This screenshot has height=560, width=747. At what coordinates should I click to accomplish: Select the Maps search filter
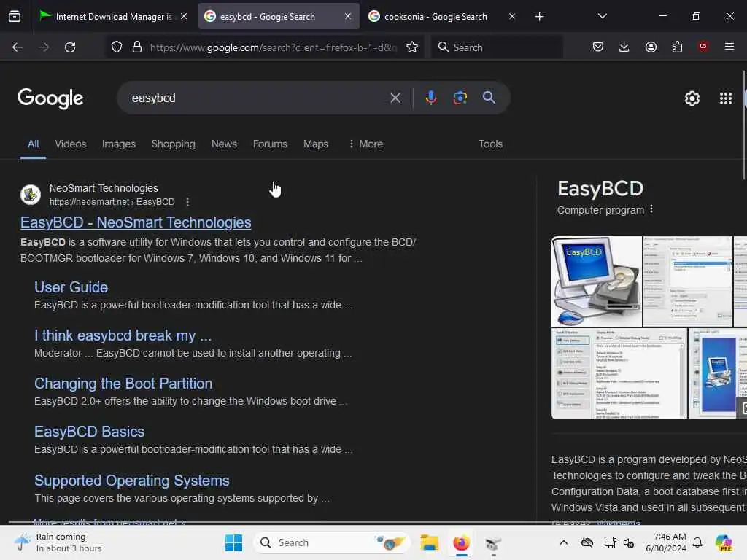316,144
